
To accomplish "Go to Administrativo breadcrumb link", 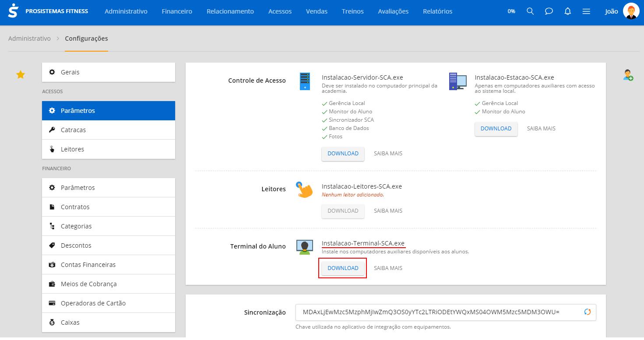I will click(29, 39).
